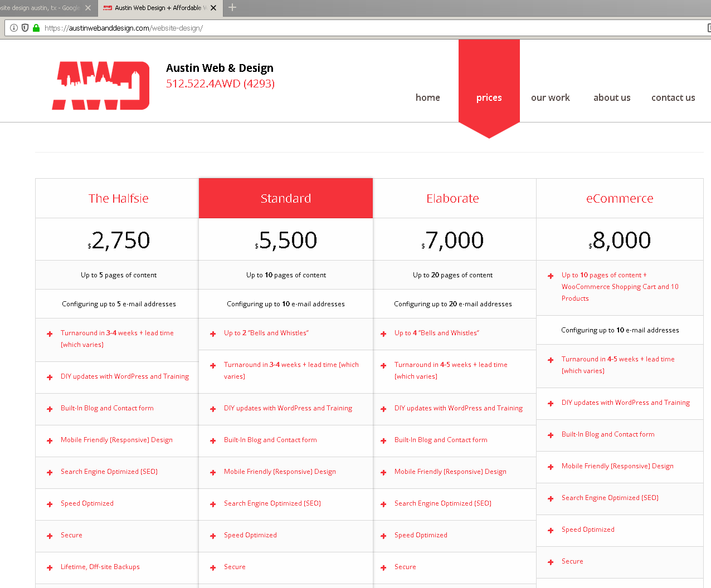Image resolution: width=711 pixels, height=588 pixels.
Task: Navigate to about us
Action: click(612, 97)
